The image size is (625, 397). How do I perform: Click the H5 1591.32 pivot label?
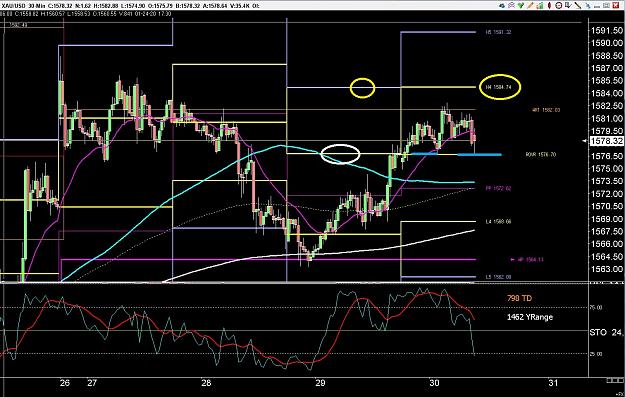click(498, 32)
